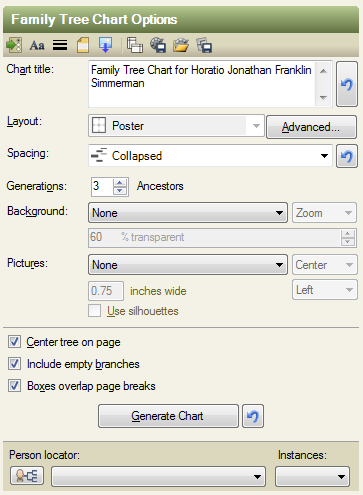The image size is (363, 495).
Task: Uncheck Include empty branches
Action: 15,364
